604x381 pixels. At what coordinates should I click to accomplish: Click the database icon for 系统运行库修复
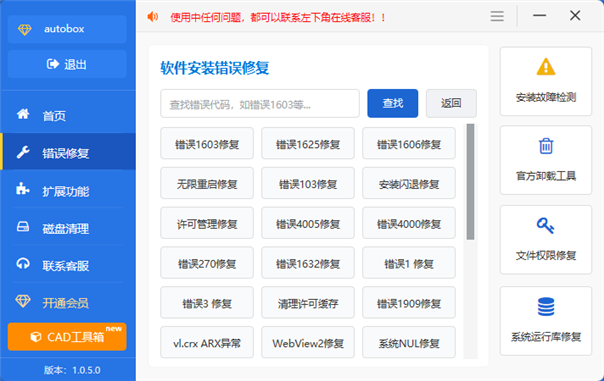(546, 307)
